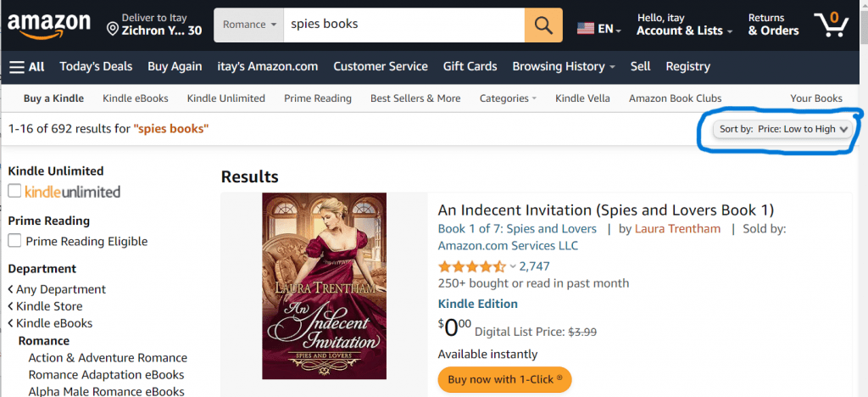The height and width of the screenshot is (397, 868).
Task: Click the An Indecent Invitation book cover
Action: 324,286
